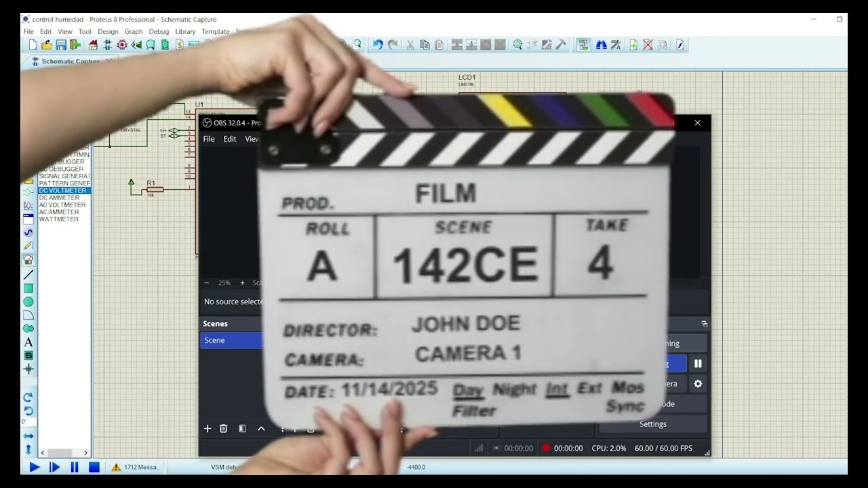Open the Proteus View menu

[65, 32]
